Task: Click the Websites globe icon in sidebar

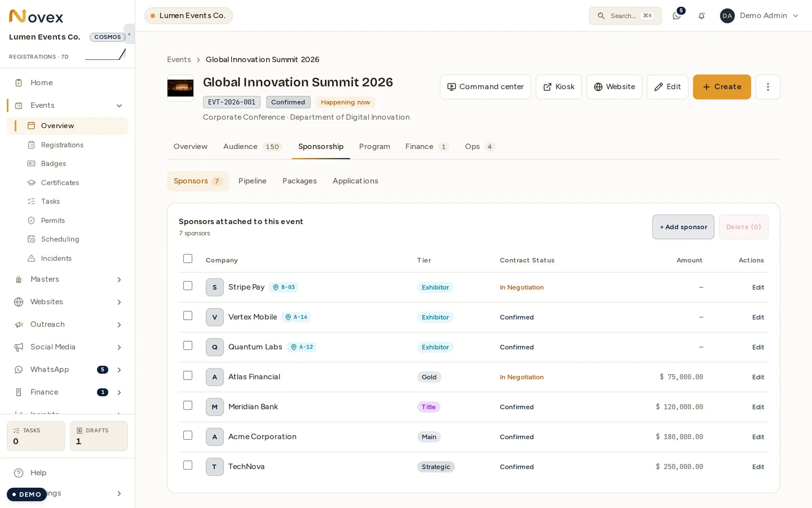Action: point(19,302)
